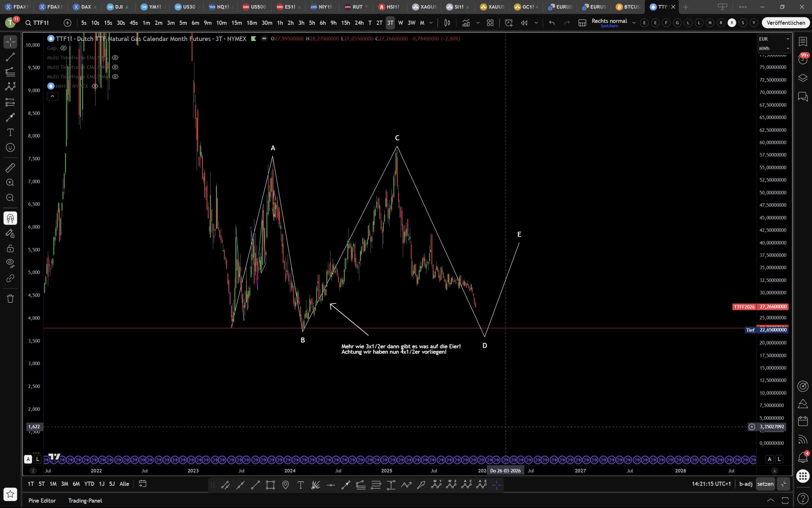The width and height of the screenshot is (812, 508).
Task: Toggle visibility of the Gap indicator
Action: 63,48
